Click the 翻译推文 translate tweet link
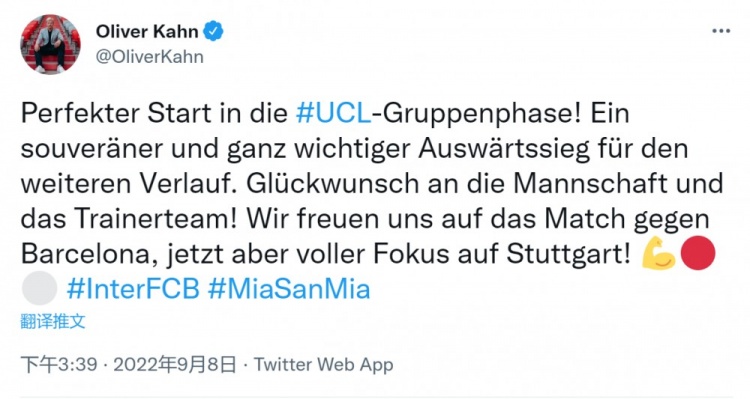Image resolution: width=750 pixels, height=399 pixels. click(53, 321)
